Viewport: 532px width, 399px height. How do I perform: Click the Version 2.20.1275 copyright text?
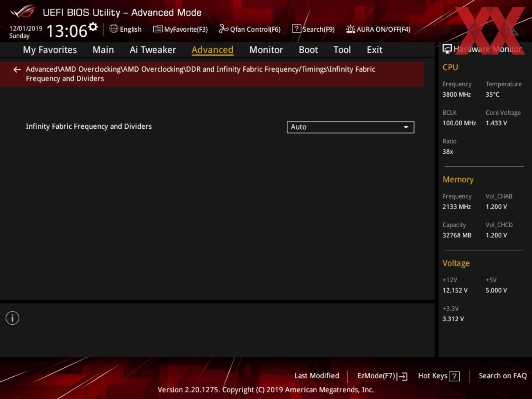click(x=266, y=390)
